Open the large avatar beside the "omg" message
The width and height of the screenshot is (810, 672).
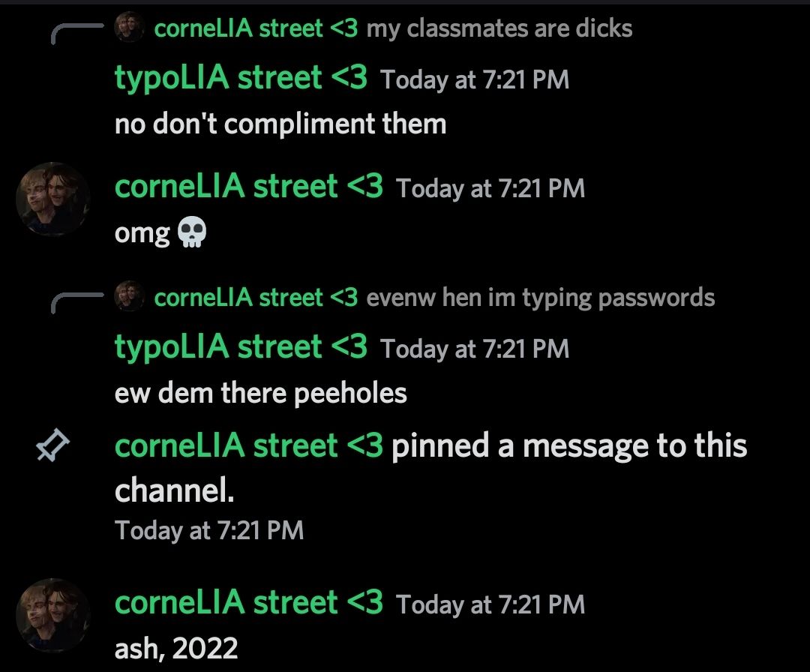tap(52, 199)
